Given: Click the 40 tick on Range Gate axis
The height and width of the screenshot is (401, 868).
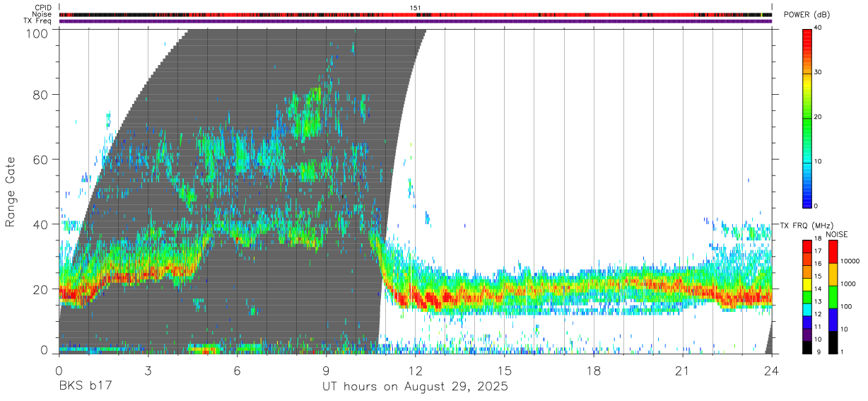Looking at the screenshot, I should 41,224.
